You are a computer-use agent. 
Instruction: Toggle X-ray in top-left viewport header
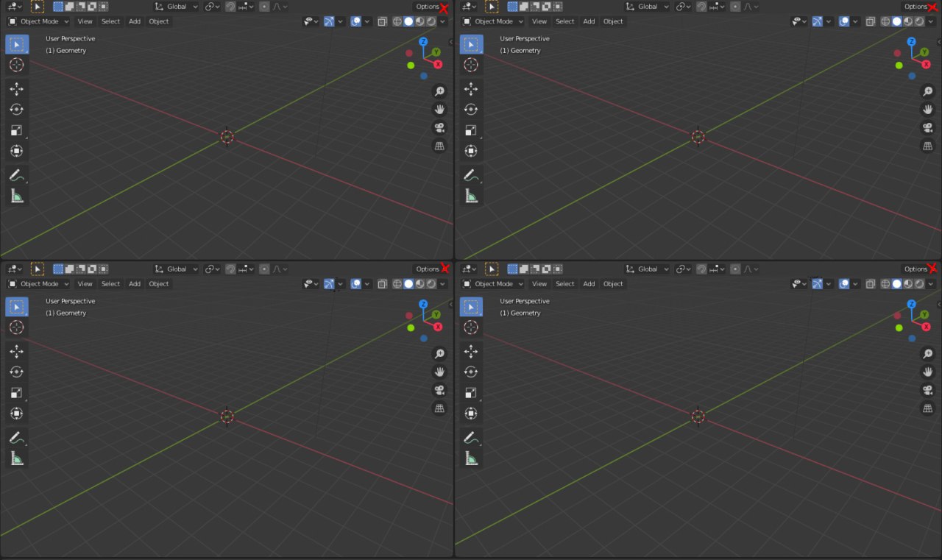pyautogui.click(x=383, y=21)
